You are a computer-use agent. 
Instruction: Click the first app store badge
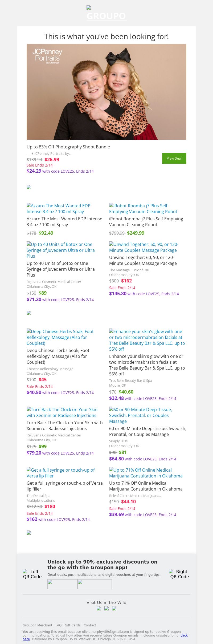pos(62,584)
